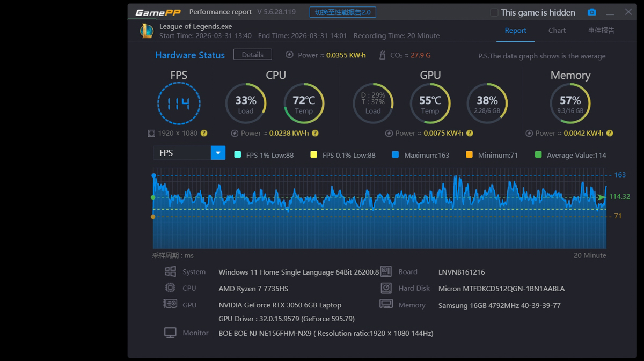Open the FPS metric dropdown arrow
The image size is (644, 361).
(x=218, y=153)
